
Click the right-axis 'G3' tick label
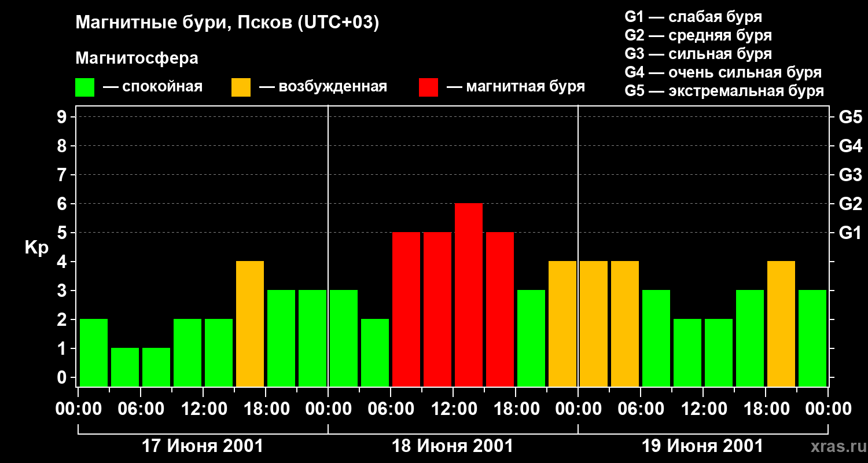850,175
